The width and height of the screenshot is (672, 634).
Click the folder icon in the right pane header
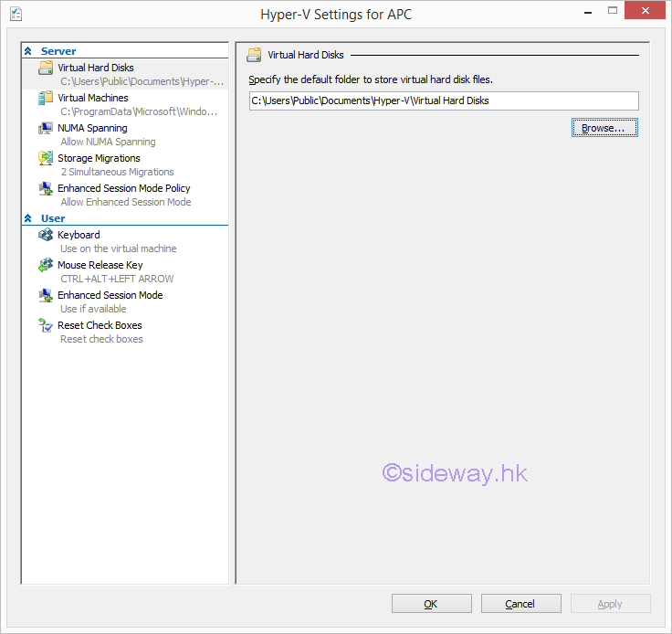point(254,55)
